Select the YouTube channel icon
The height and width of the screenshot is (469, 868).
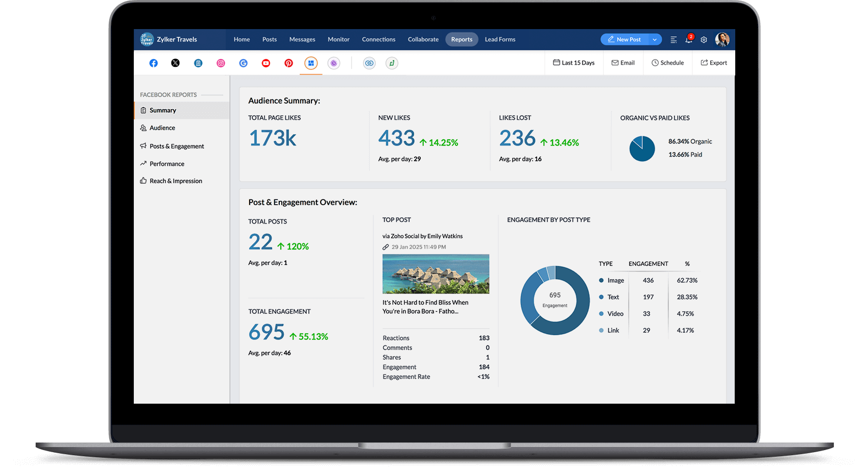[266, 63]
